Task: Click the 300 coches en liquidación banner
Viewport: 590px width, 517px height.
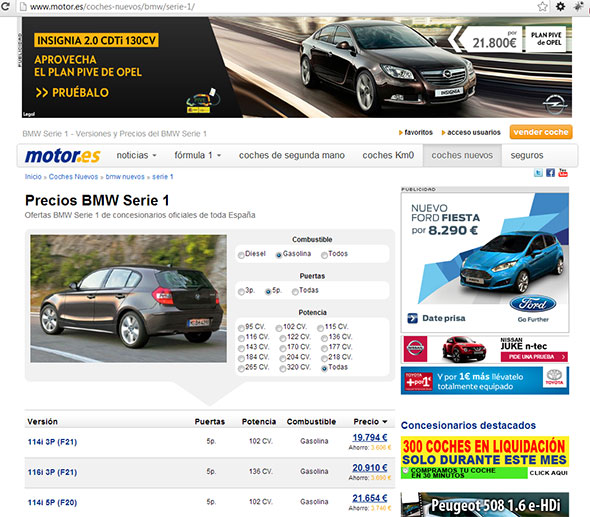Action: [485, 458]
